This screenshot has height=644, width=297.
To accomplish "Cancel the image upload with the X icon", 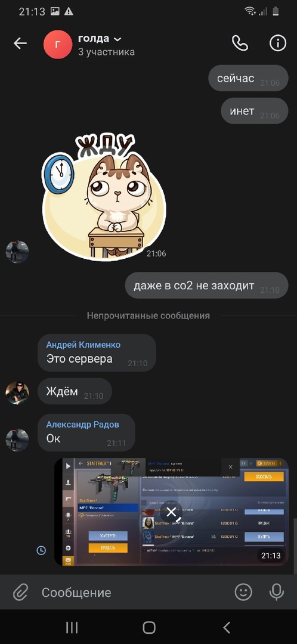I will pos(172,512).
